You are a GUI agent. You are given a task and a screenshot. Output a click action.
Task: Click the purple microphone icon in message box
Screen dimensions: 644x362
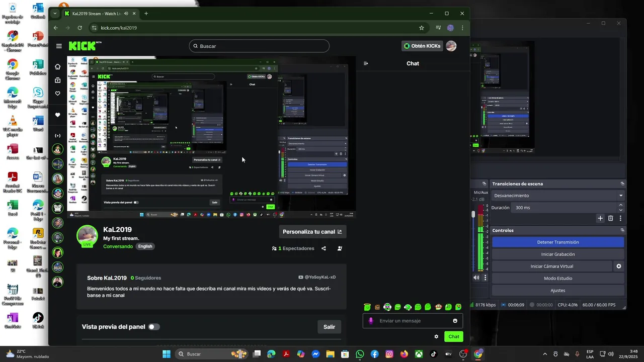pos(371,321)
